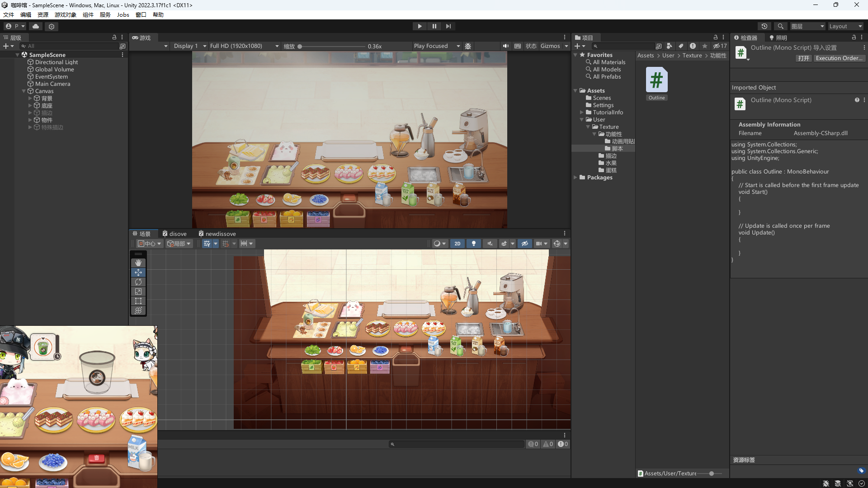Expand the Canvas hierarchy item

click(24, 91)
